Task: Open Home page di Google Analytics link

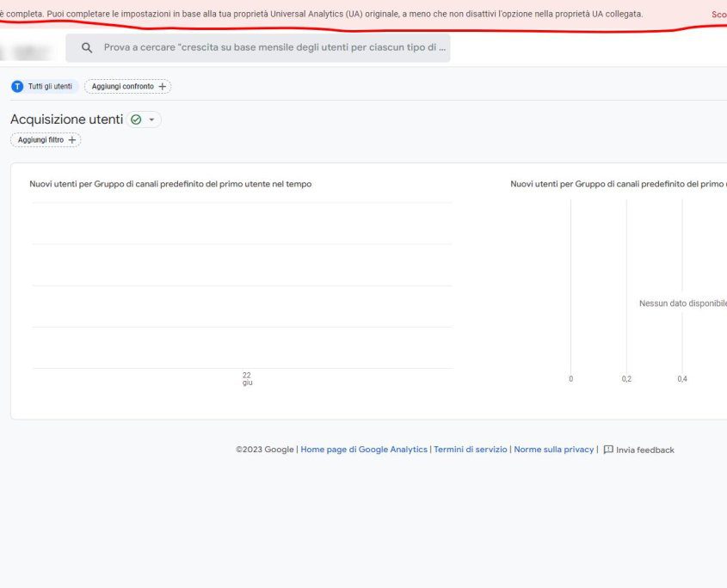Action: pyautogui.click(x=363, y=449)
